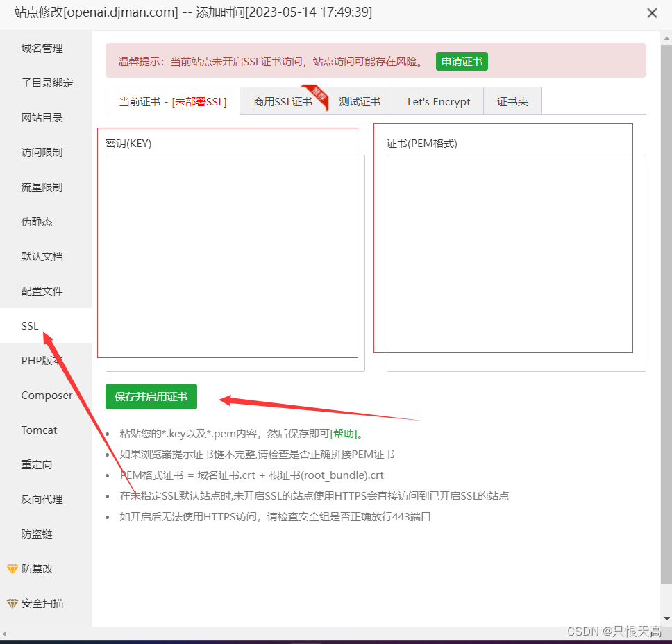Open the 网站目录 settings
The width and height of the screenshot is (672, 644).
(x=42, y=117)
